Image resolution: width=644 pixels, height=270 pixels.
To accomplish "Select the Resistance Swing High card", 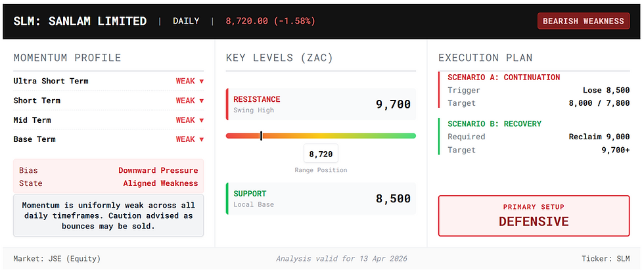I will pos(321,104).
